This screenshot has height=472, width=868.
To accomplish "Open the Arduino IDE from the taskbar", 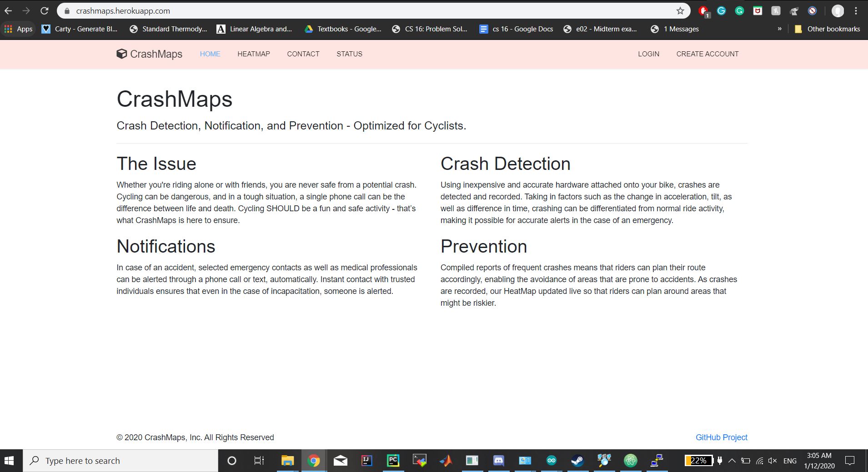I will [x=551, y=461].
